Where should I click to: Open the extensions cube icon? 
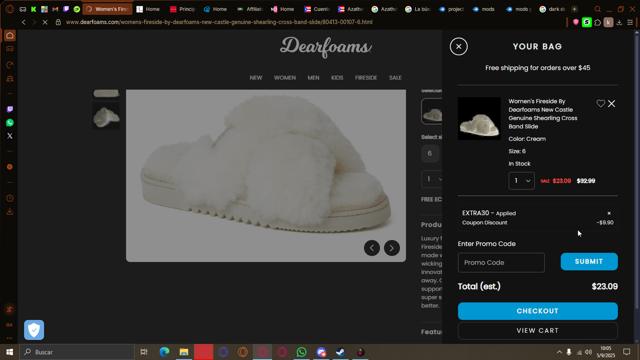tap(598, 22)
